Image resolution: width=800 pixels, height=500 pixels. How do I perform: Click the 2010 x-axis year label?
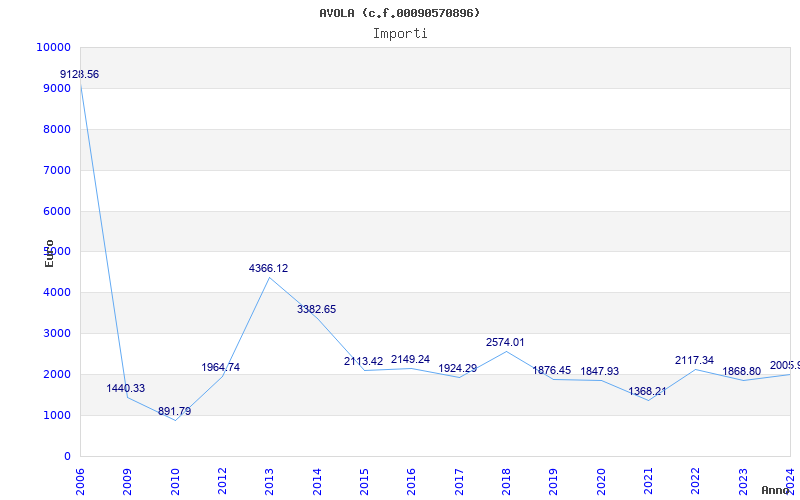[x=175, y=482]
